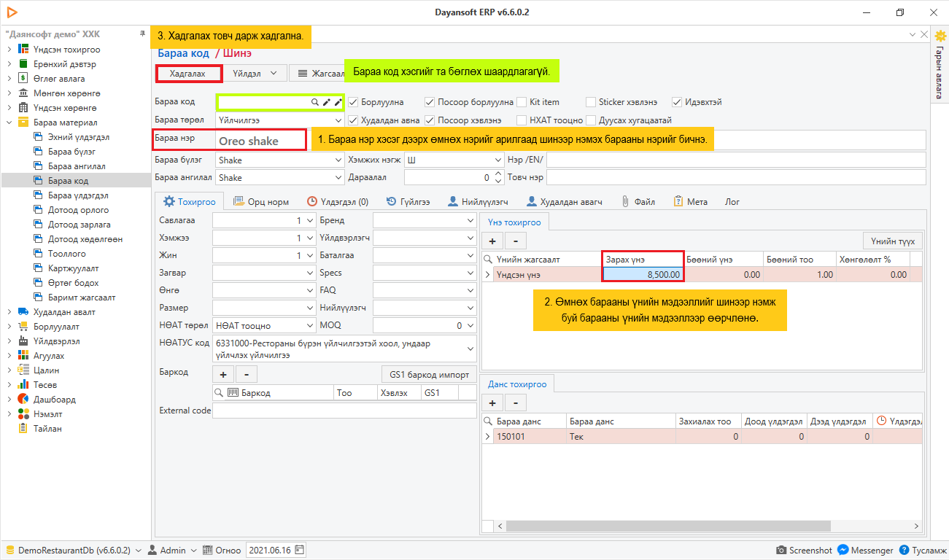Screen dimensions: 949x560
Task: Open Борлуулалт module
Action: (56, 327)
